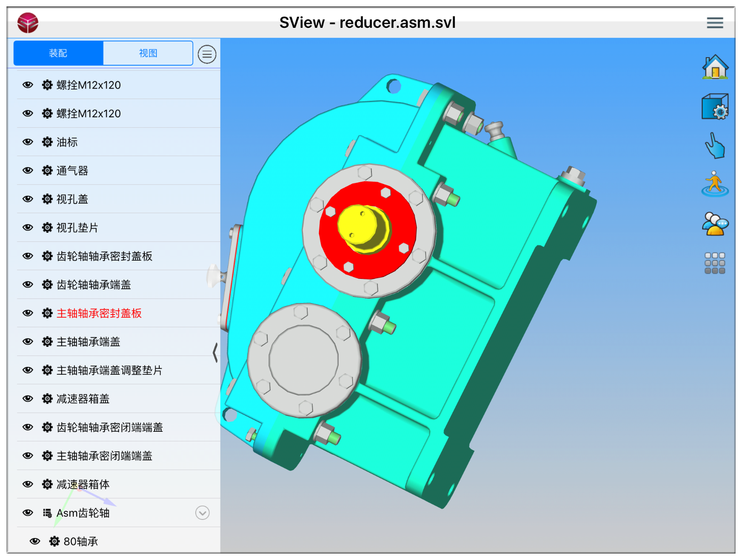The height and width of the screenshot is (560, 742).
Task: Hide the 视孔盖 part
Action: (x=28, y=199)
